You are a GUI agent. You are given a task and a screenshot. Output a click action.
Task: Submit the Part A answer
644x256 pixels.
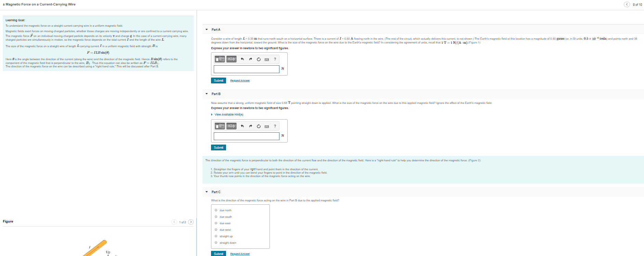219,81
